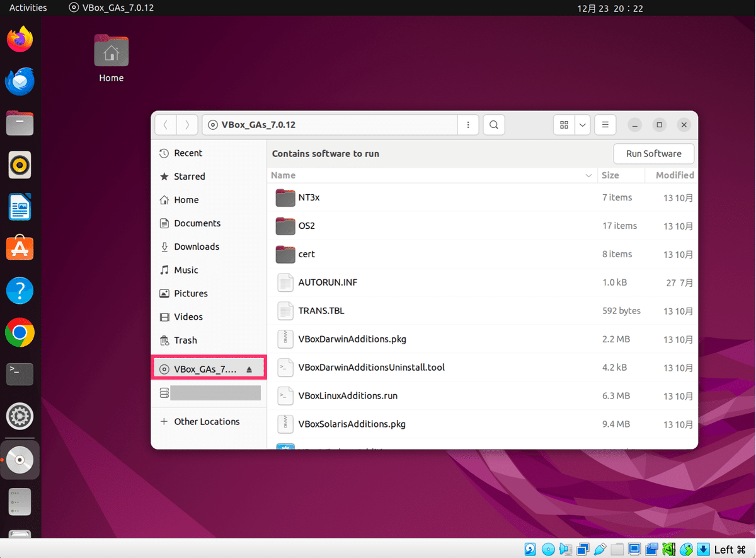
Task: Select the AUTORUN.INF file
Action: [x=483, y=282]
